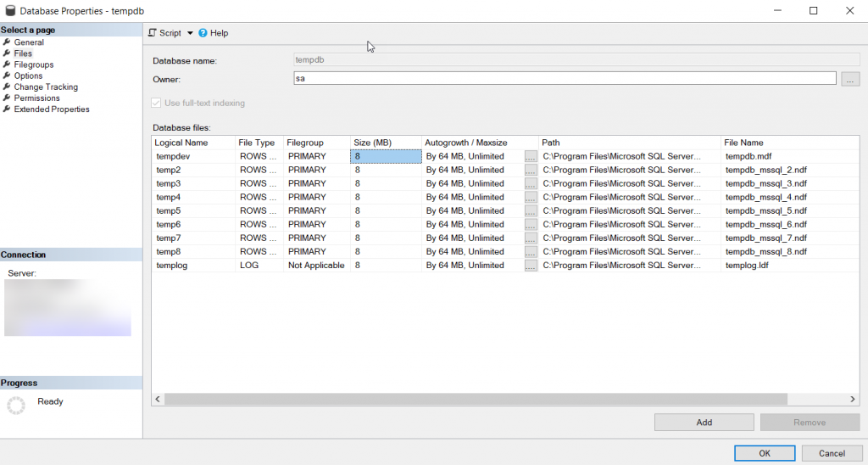The width and height of the screenshot is (868, 465).
Task: Click the Options page wrench icon
Action: 7,76
